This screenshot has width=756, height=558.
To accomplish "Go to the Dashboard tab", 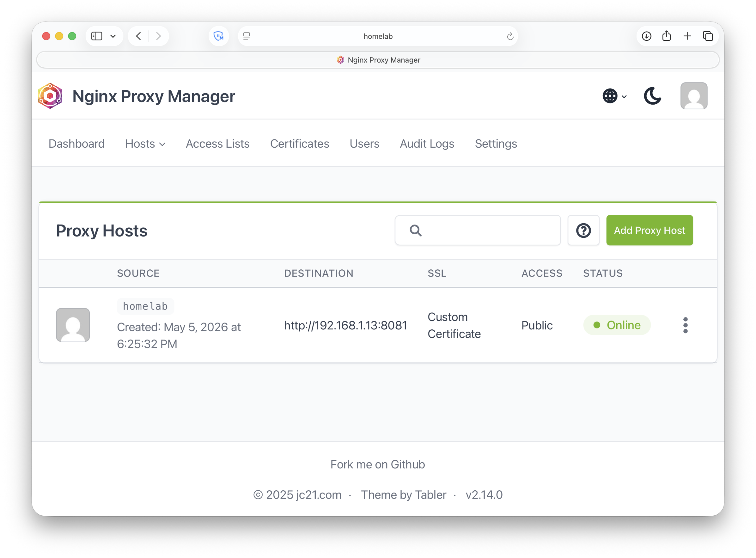I will click(x=77, y=144).
